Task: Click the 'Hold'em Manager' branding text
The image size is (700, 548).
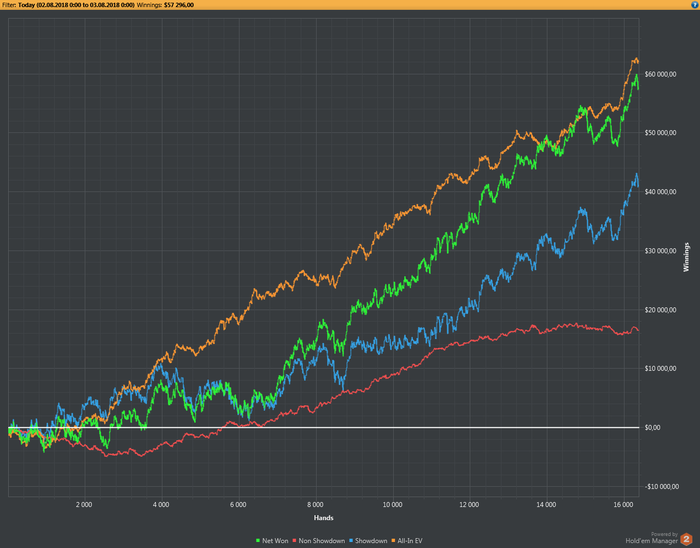Action: tap(652, 541)
